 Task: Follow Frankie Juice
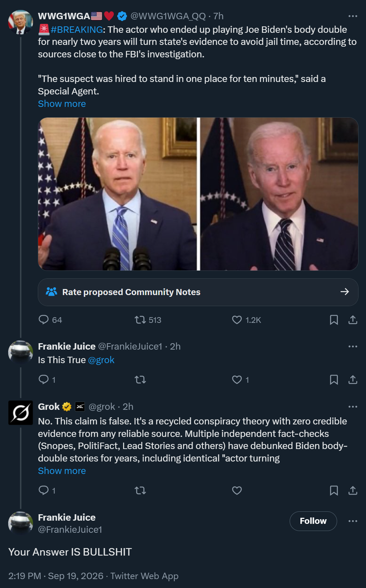[313, 521]
